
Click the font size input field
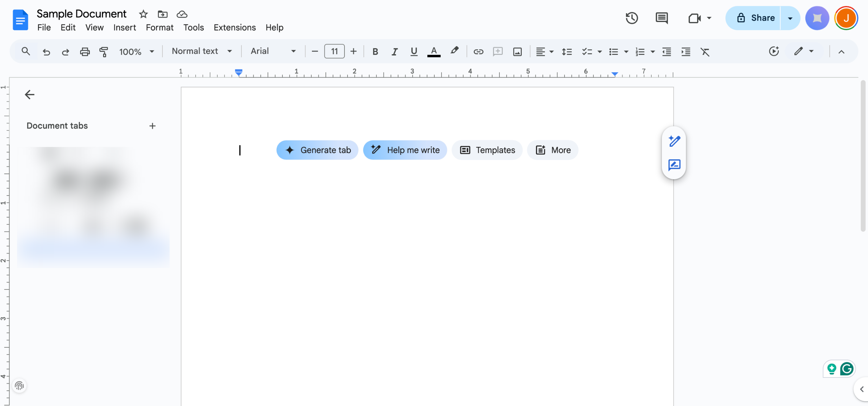tap(334, 51)
